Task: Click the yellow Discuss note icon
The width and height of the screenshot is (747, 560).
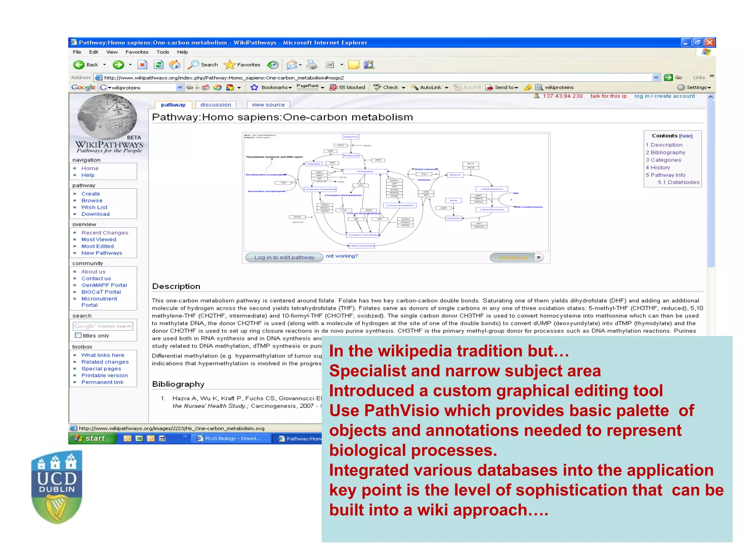Action: (353, 65)
